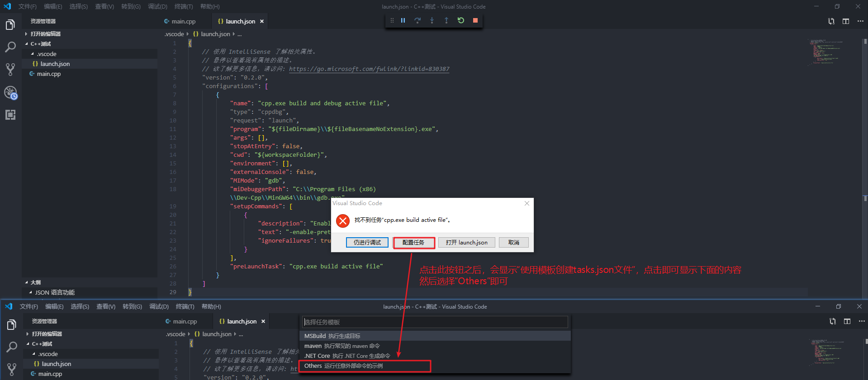Screen dimensions: 868x380
Task: Open 文件(F) menu in top window
Action: [28, 6]
